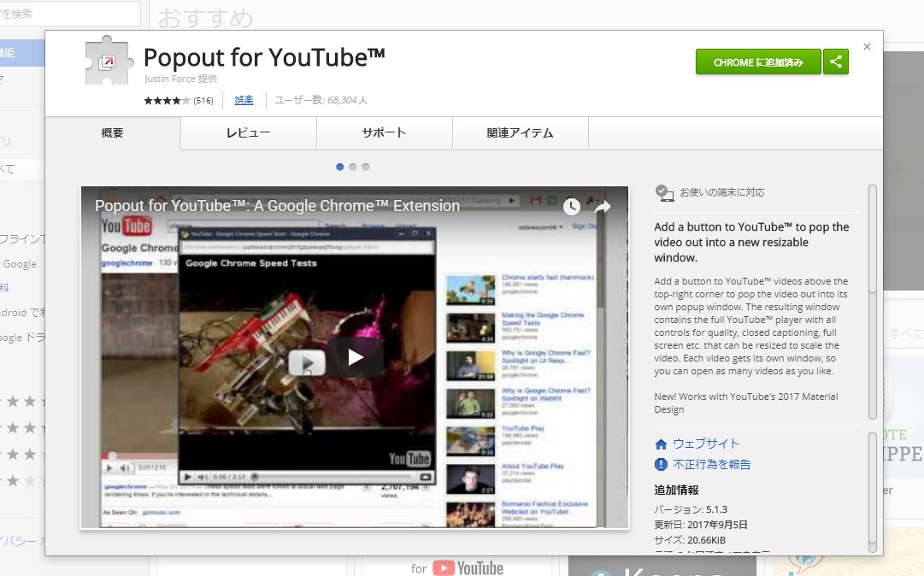Click 'お使いの端末に対応' text
Viewport: 924px width, 576px height.
(x=722, y=192)
